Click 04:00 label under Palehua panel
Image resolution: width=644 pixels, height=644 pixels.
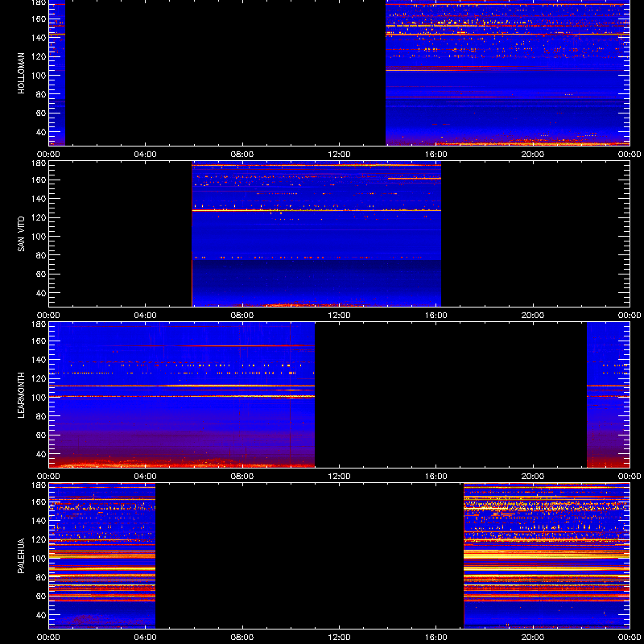pos(146,638)
